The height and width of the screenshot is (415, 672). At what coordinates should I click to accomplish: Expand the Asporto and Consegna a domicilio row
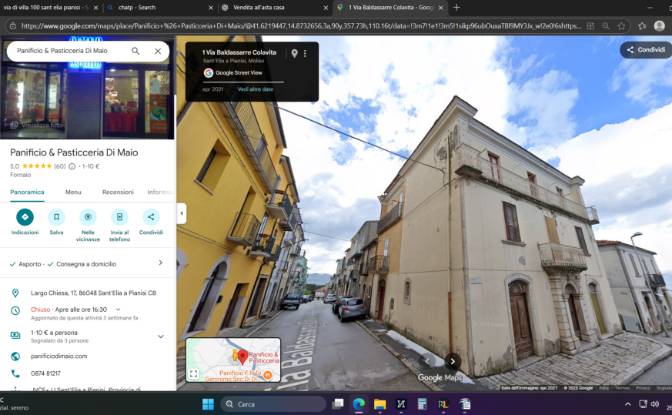point(87,264)
